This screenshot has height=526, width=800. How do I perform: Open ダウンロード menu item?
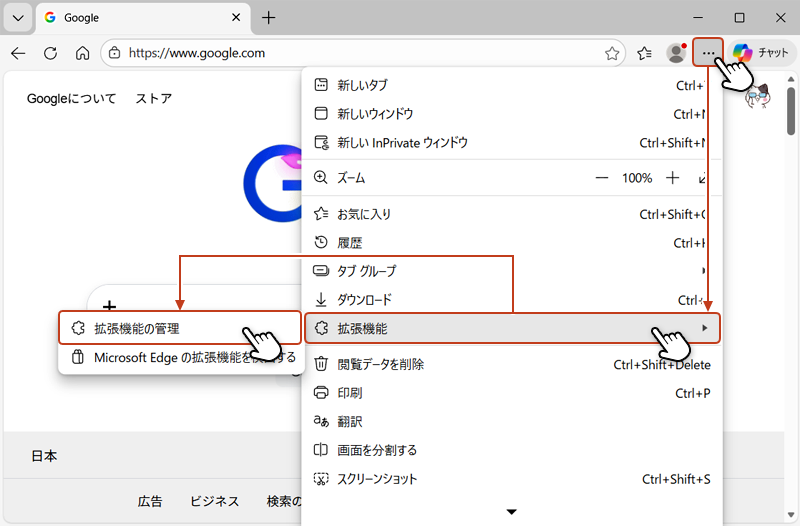coord(512,299)
